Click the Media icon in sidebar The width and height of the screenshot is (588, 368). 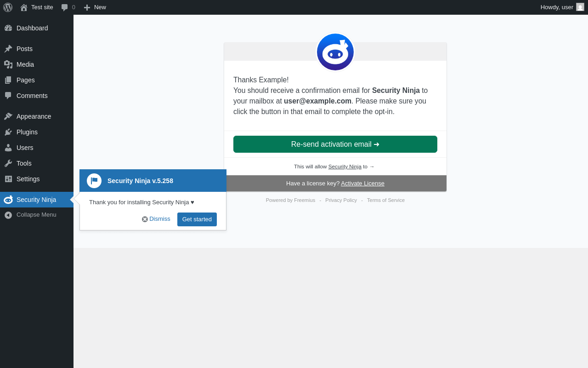click(8, 64)
